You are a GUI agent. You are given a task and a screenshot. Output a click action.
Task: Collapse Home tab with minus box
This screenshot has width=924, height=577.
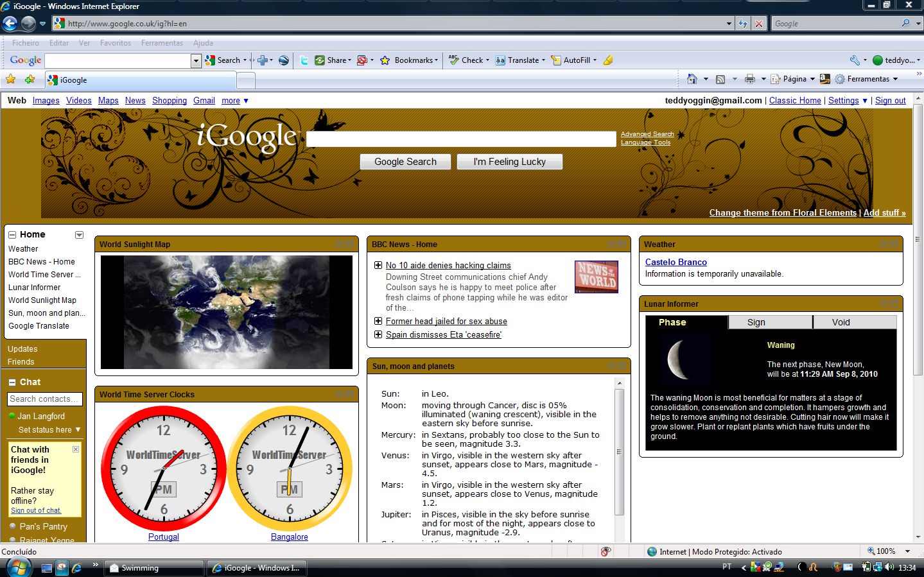tap(12, 235)
